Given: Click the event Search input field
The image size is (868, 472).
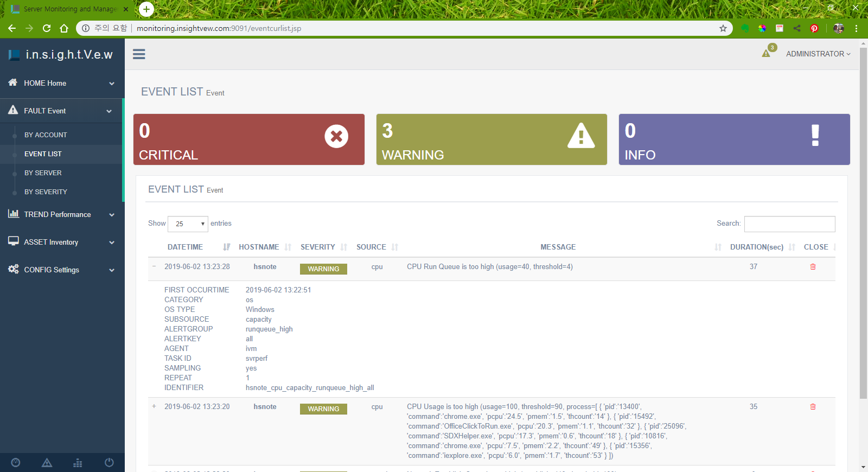Looking at the screenshot, I should coord(789,224).
